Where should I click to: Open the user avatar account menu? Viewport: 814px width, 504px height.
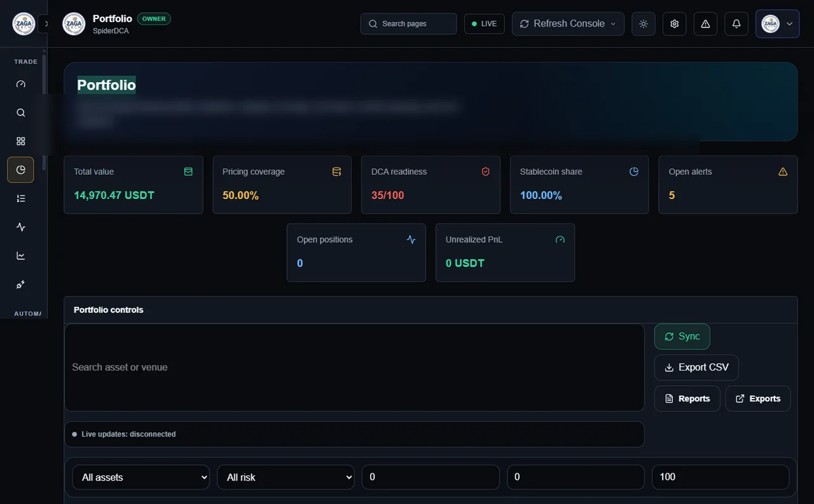click(777, 24)
